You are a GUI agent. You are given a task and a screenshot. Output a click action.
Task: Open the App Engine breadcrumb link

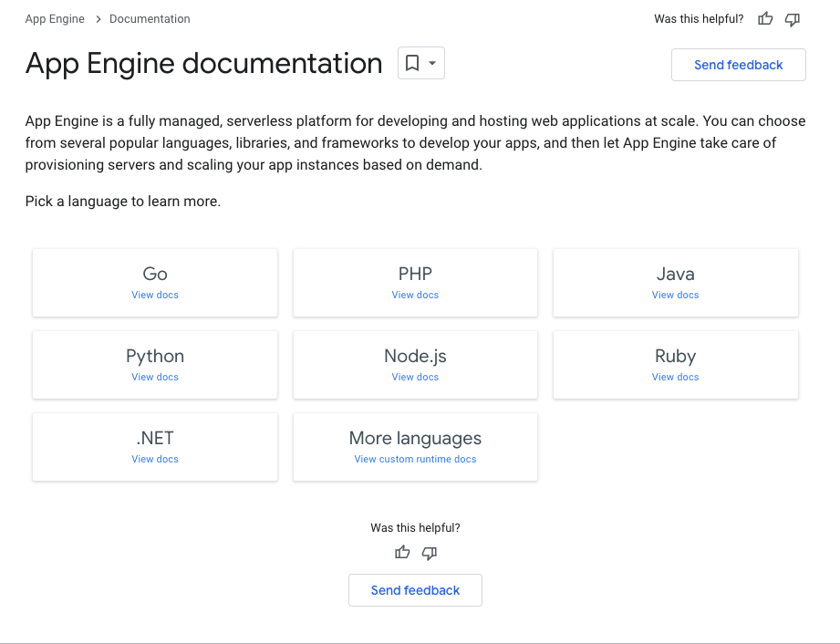coord(55,19)
